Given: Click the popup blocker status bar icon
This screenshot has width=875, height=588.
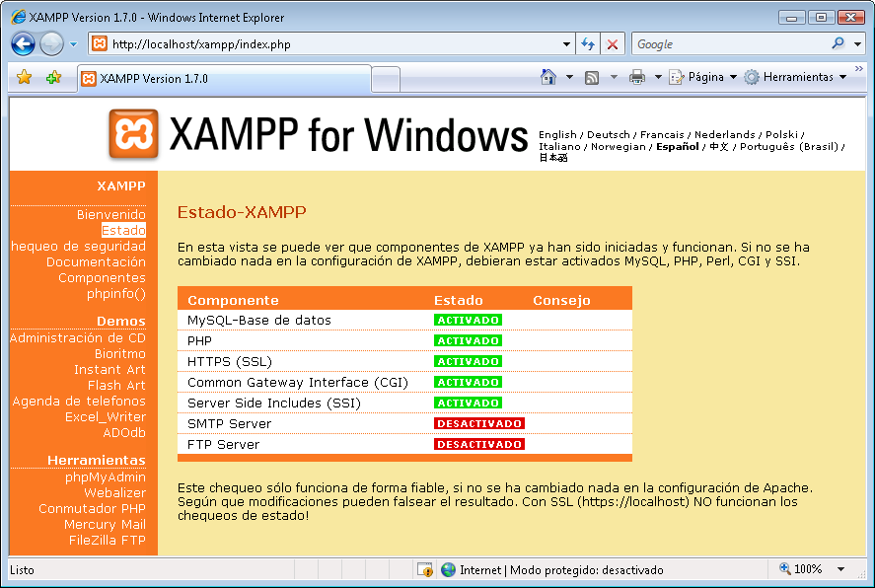Looking at the screenshot, I should pyautogui.click(x=424, y=569).
